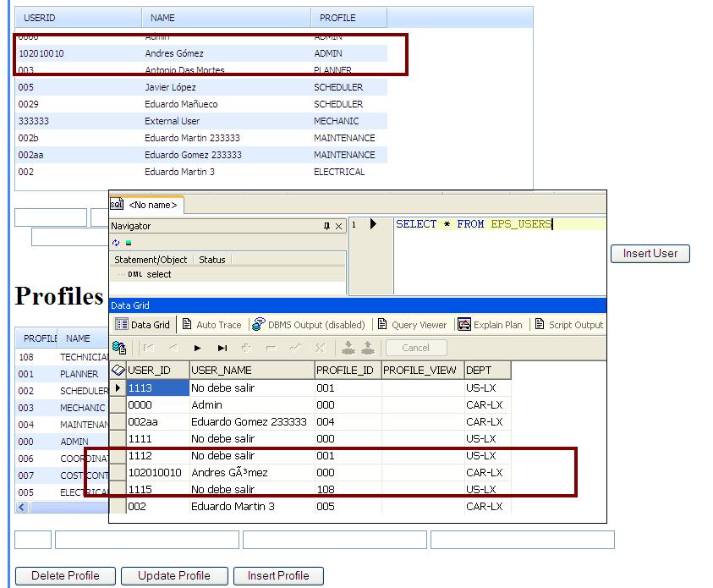Click the delete record minus icon
This screenshot has width=713, height=588.
(x=271, y=348)
